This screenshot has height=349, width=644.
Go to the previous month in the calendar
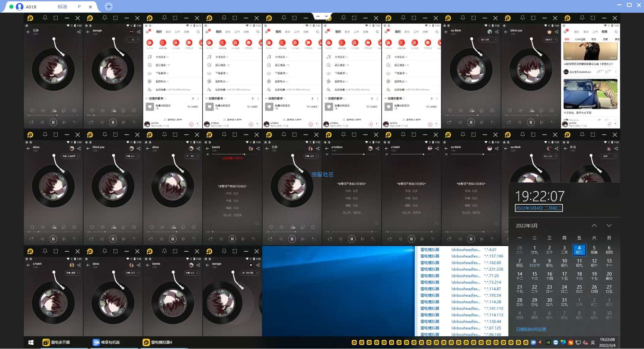point(594,226)
